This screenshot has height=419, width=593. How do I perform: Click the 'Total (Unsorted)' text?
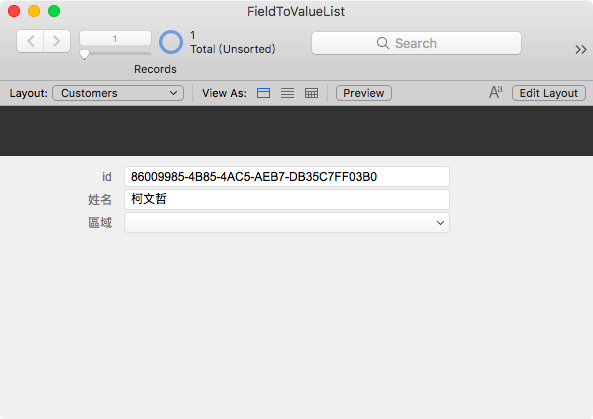coord(233,49)
